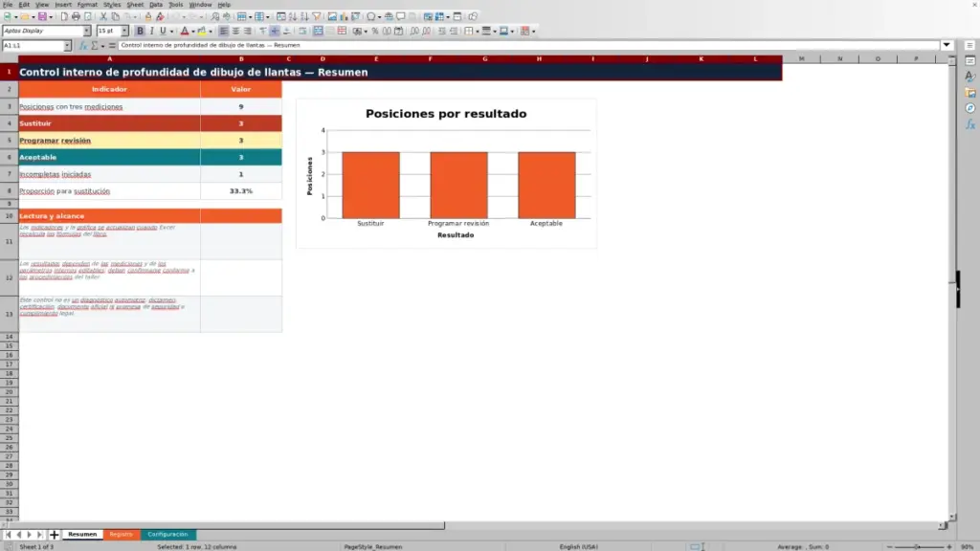Adjust the zoom slider in status bar
The width and height of the screenshot is (980, 551).
[918, 546]
